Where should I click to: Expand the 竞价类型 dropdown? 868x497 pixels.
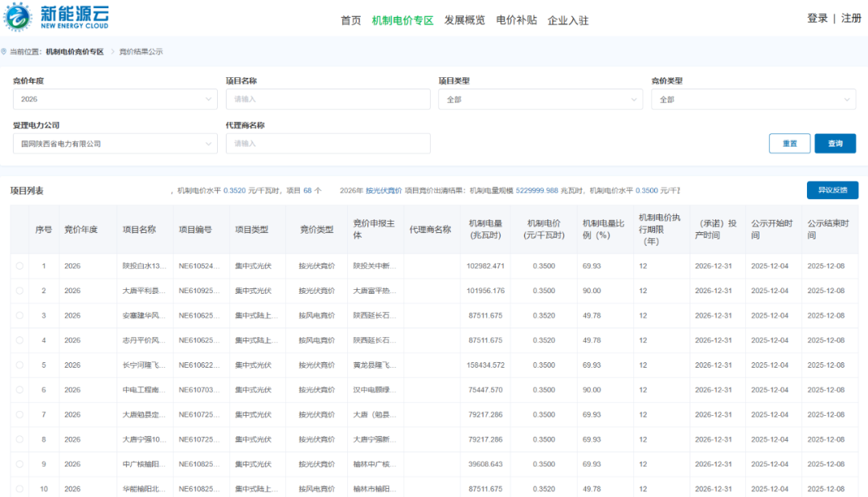(x=753, y=100)
